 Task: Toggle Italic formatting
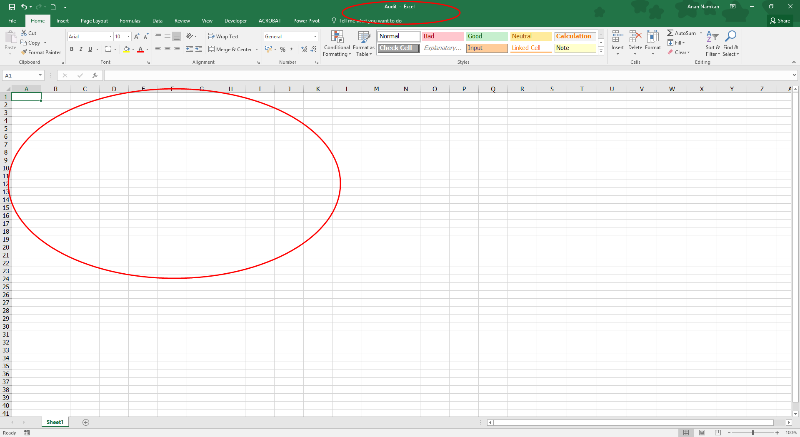[82, 49]
